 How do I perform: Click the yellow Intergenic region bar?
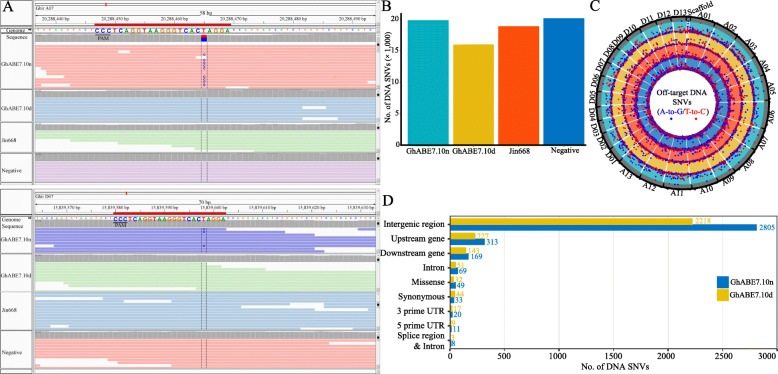[571, 221]
